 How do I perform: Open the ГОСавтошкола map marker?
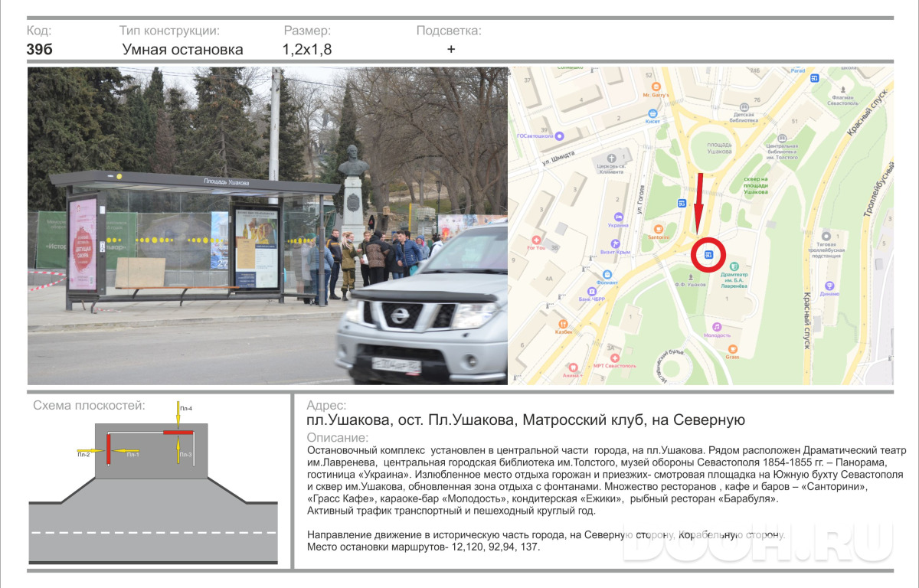click(560, 136)
